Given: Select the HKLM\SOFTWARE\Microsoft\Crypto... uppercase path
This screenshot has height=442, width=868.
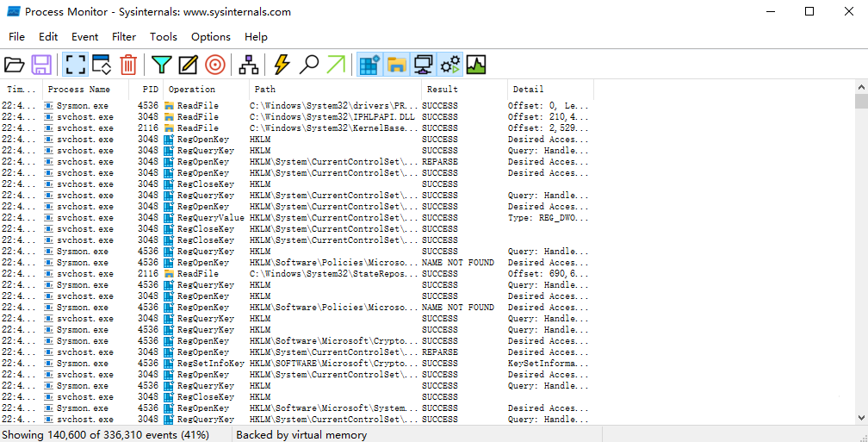Looking at the screenshot, I should (336, 364).
